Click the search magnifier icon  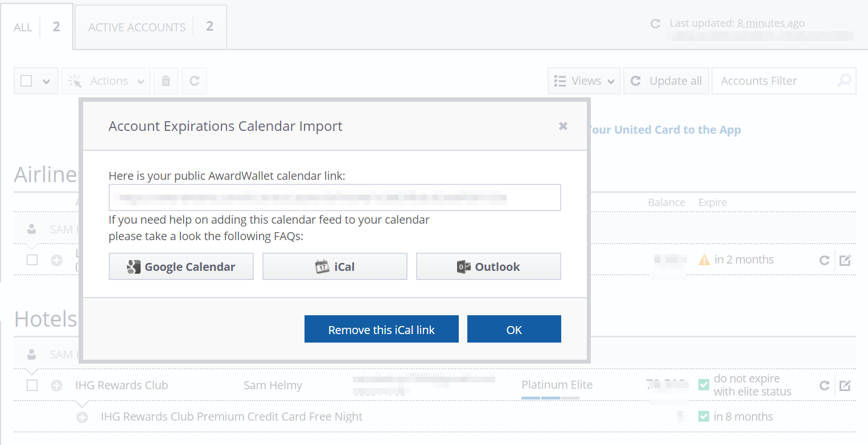pyautogui.click(x=845, y=80)
